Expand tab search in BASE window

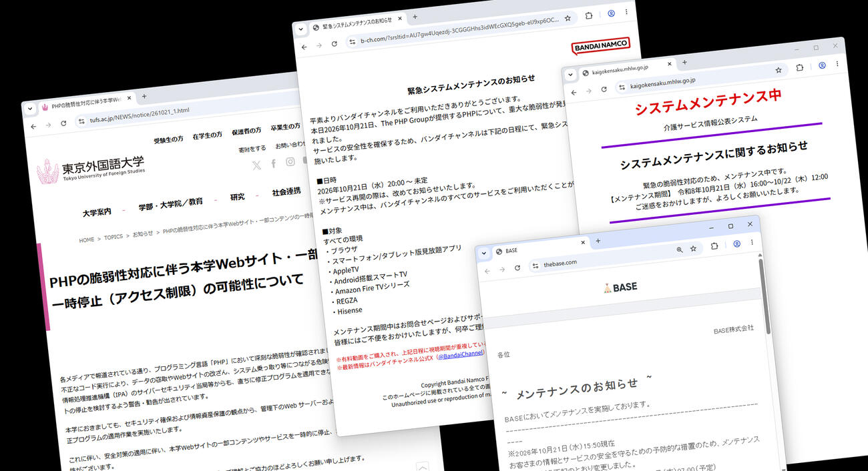click(484, 254)
